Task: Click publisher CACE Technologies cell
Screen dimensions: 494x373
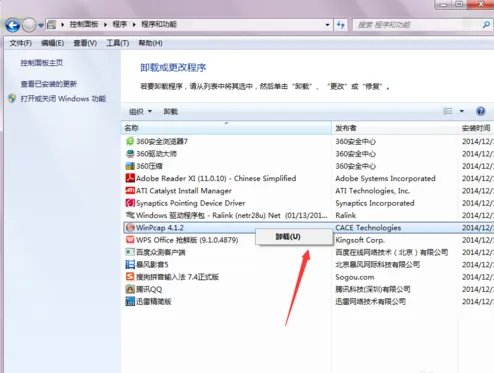Action: (x=368, y=228)
